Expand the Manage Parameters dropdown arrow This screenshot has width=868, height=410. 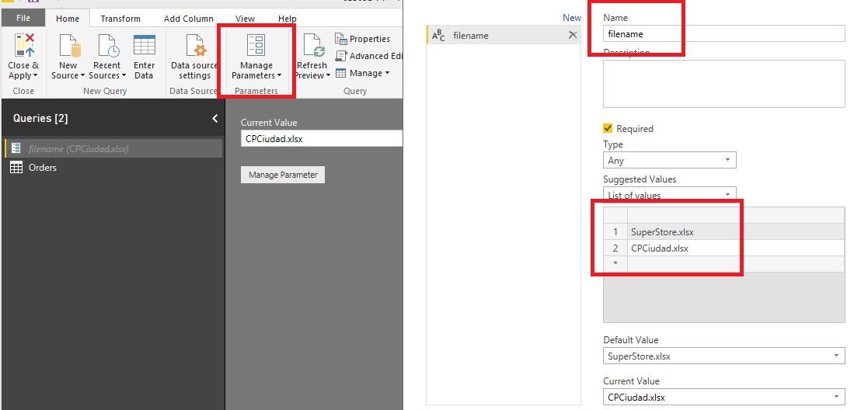(279, 76)
